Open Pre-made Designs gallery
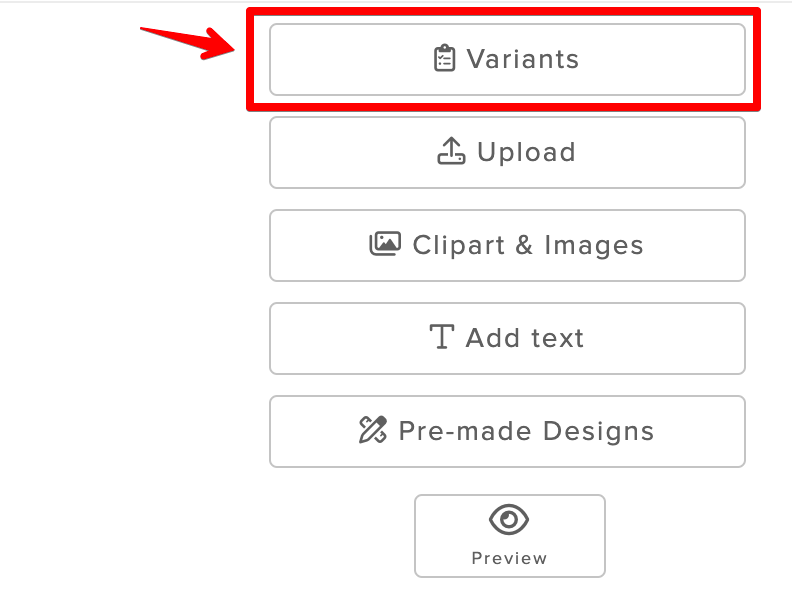Screen dimensions: 792x606 point(507,431)
